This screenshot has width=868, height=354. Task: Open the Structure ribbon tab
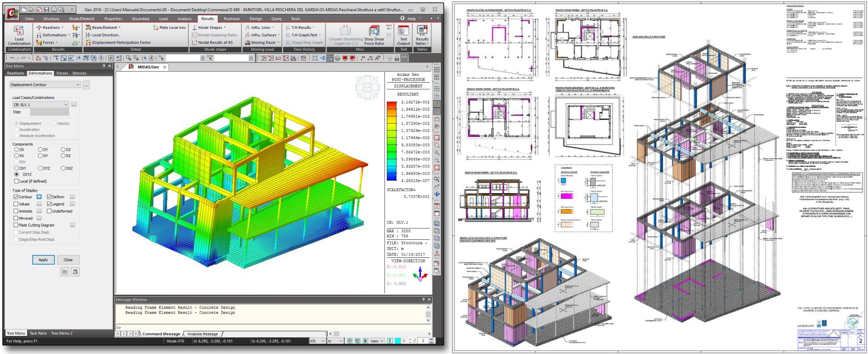click(x=51, y=19)
